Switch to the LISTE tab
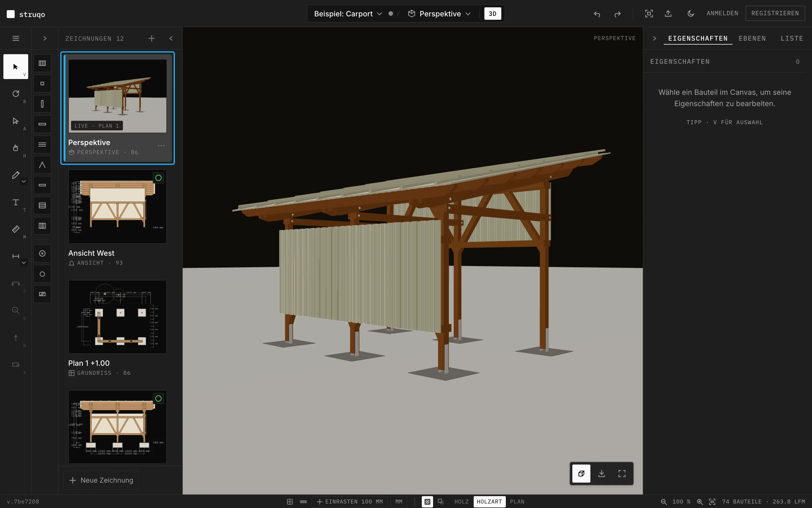This screenshot has height=508, width=812. tap(792, 38)
